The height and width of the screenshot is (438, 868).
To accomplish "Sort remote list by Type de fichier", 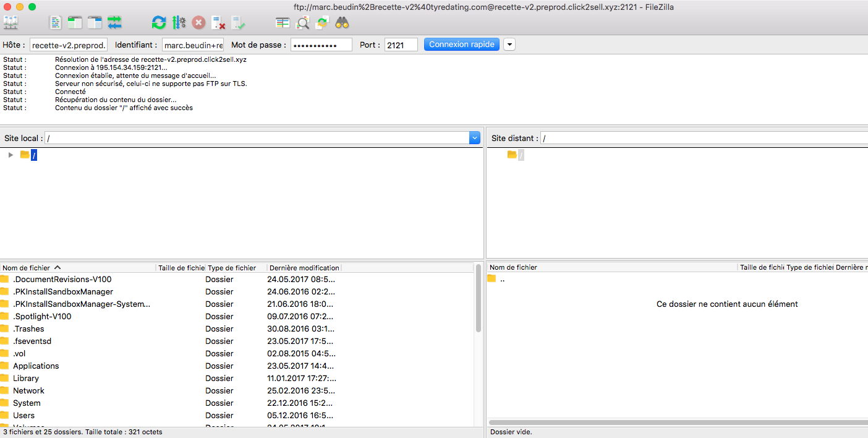I will pos(809,267).
